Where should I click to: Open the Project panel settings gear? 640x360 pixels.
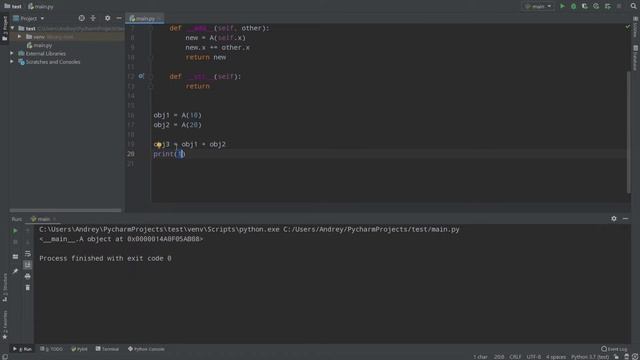coord(107,18)
